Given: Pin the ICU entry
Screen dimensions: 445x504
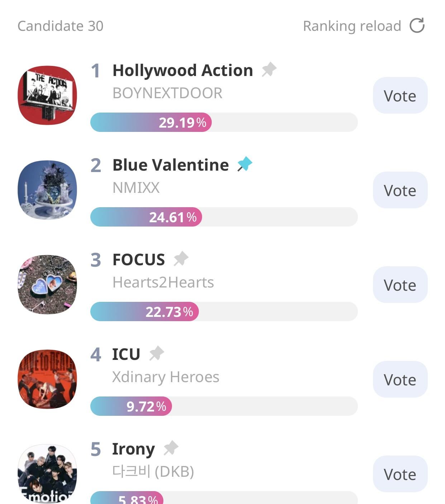Looking at the screenshot, I should tap(157, 353).
